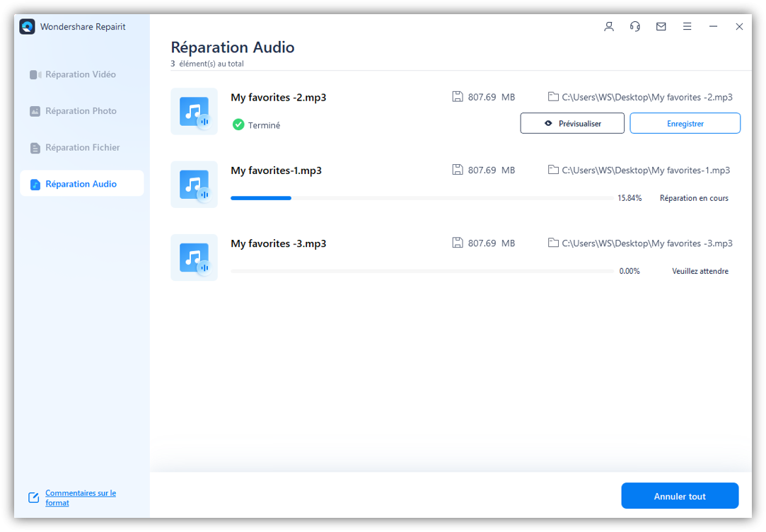The height and width of the screenshot is (532, 766).
Task: Click 807.69 MB size of My favorites-1.mp3
Action: pos(492,170)
